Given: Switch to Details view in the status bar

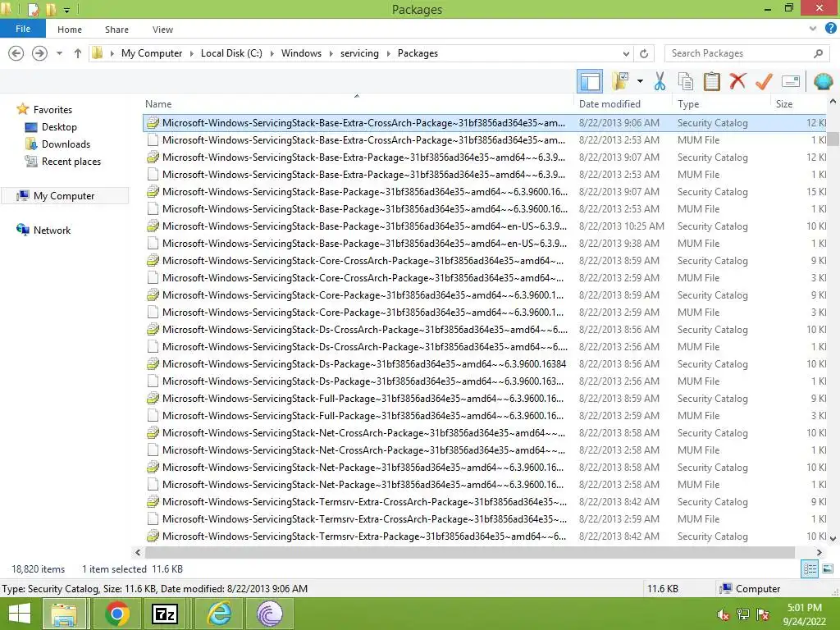Looking at the screenshot, I should [x=810, y=569].
